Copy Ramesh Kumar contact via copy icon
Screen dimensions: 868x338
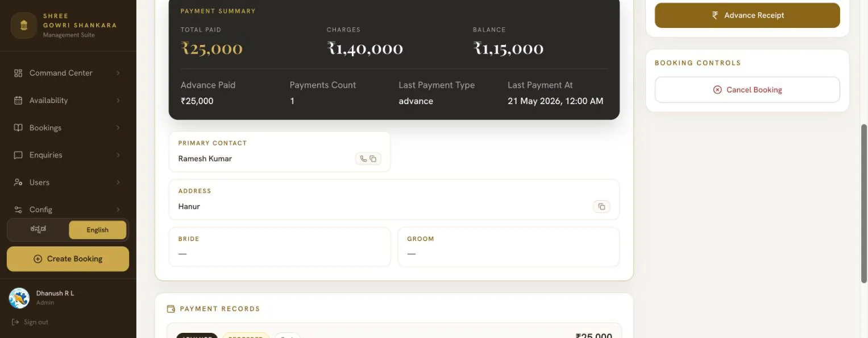tap(373, 159)
